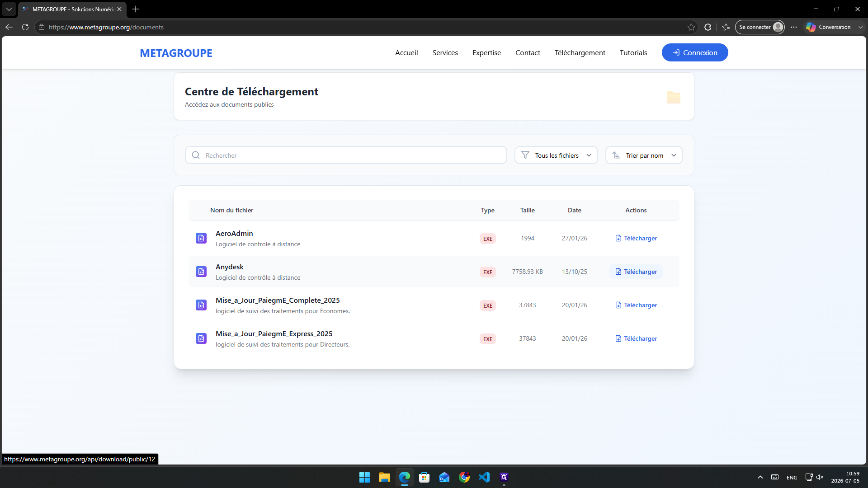Go to Accueil page

point(406,52)
